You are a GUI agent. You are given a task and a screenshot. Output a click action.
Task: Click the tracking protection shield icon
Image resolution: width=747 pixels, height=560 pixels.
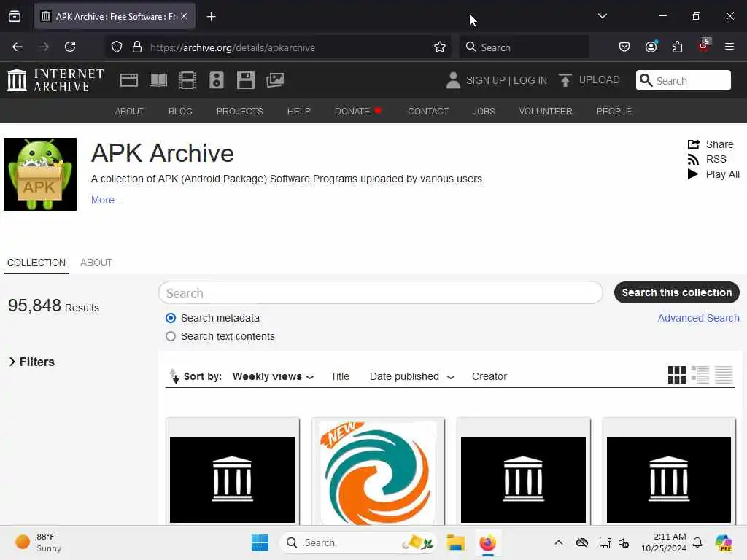pos(117,47)
